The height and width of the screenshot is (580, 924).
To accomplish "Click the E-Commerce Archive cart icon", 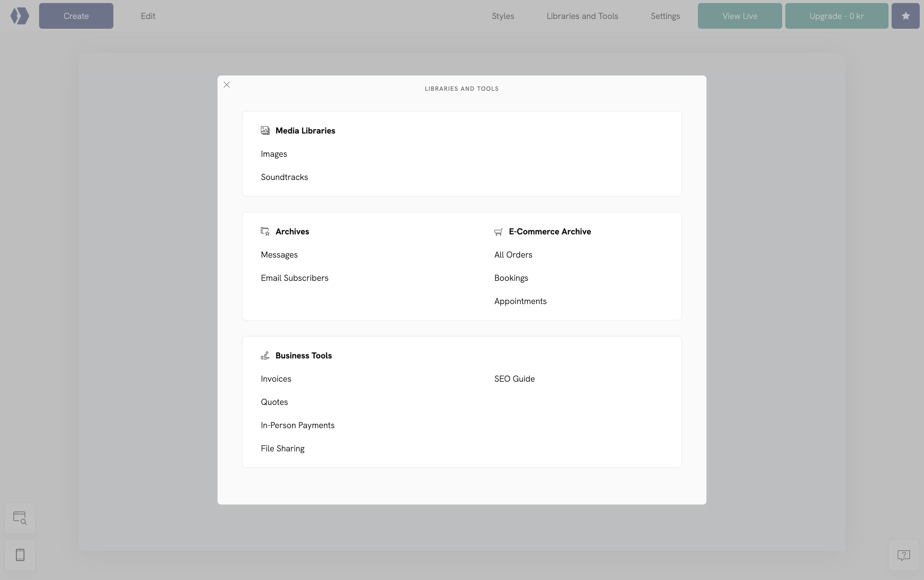I will 498,232.
